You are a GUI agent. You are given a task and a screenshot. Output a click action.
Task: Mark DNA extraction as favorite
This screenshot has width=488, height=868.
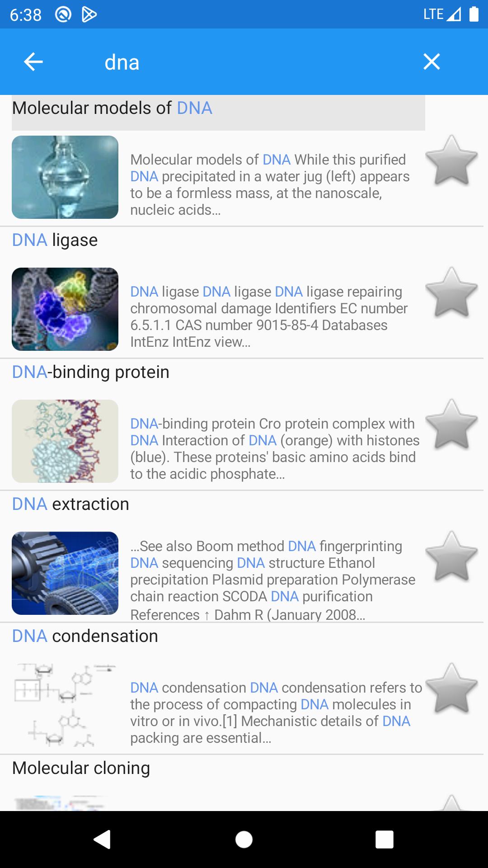tap(451, 557)
